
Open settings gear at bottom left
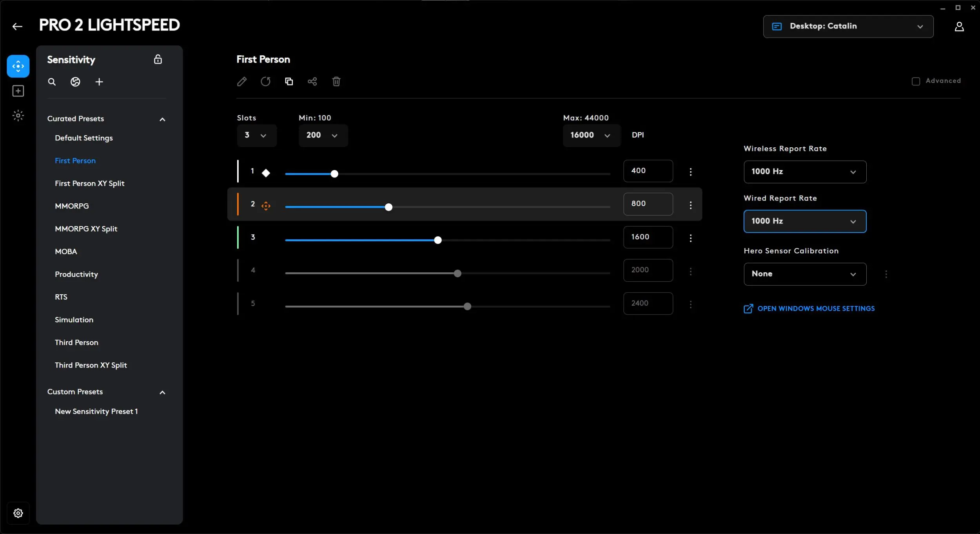click(x=18, y=513)
